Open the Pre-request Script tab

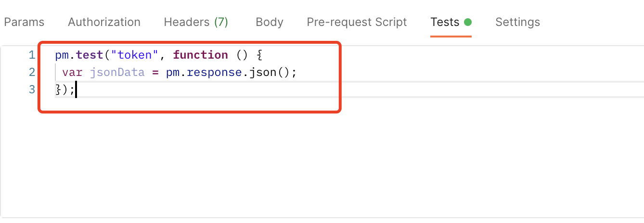click(357, 22)
